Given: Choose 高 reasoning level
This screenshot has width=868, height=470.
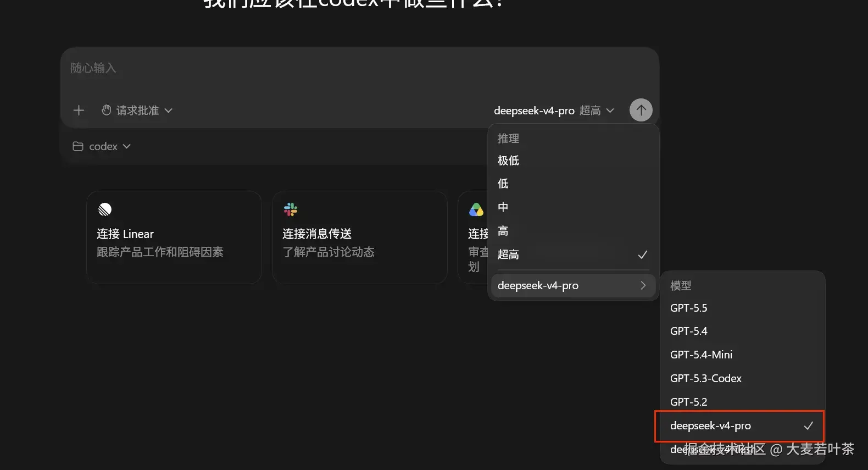Looking at the screenshot, I should pos(572,231).
